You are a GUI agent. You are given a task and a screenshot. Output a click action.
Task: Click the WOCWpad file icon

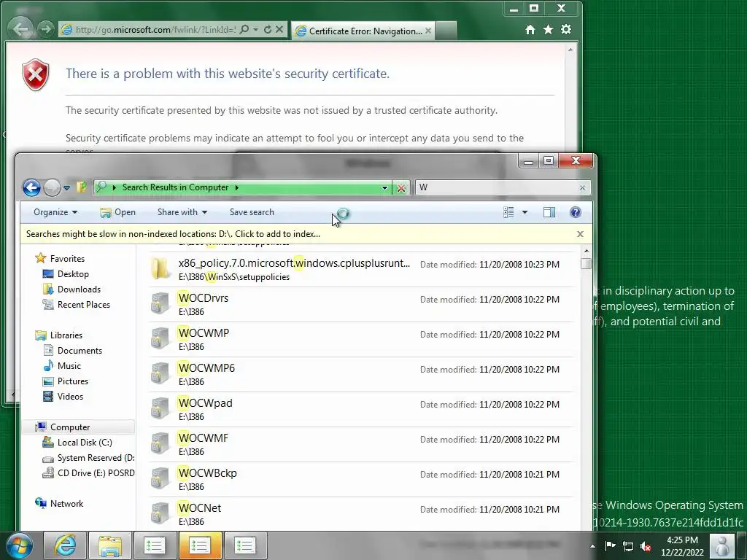tap(160, 410)
